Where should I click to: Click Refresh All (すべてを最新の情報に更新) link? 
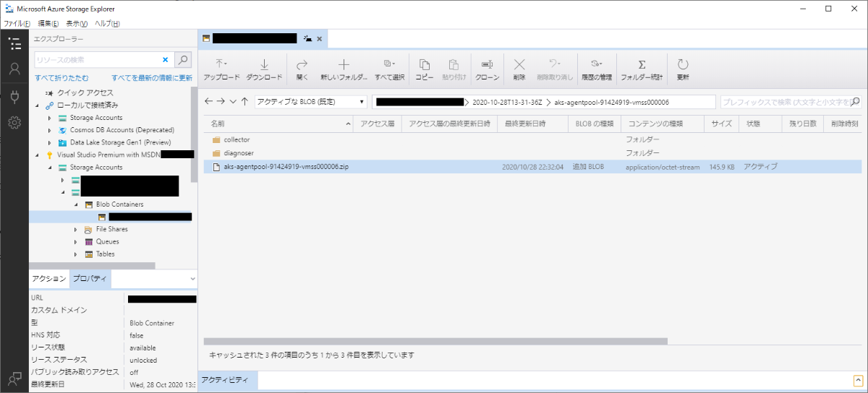[152, 77]
